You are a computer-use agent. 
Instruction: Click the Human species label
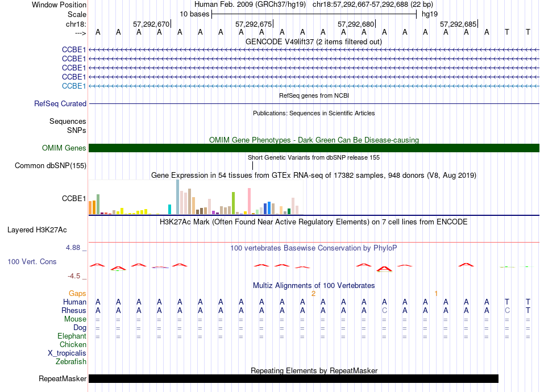74,302
